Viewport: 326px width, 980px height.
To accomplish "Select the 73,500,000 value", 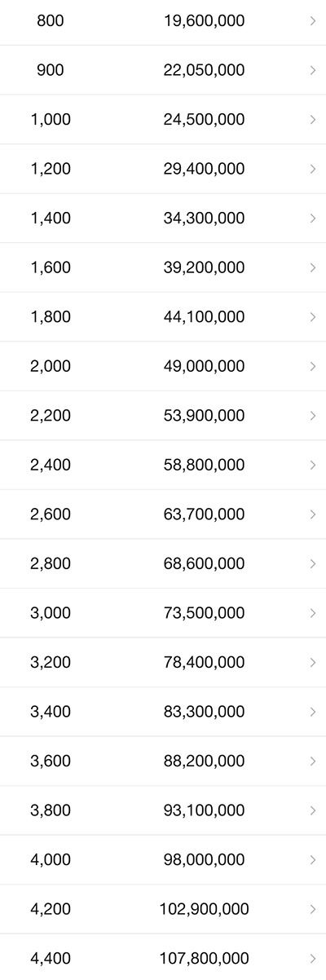I will 204,613.
